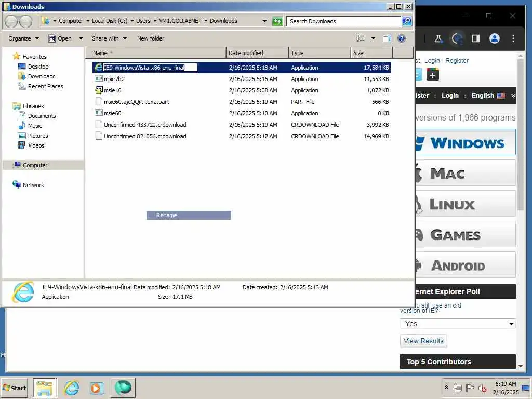Click the browser labs flask icon
This screenshot has height=399, width=532.
[438, 38]
